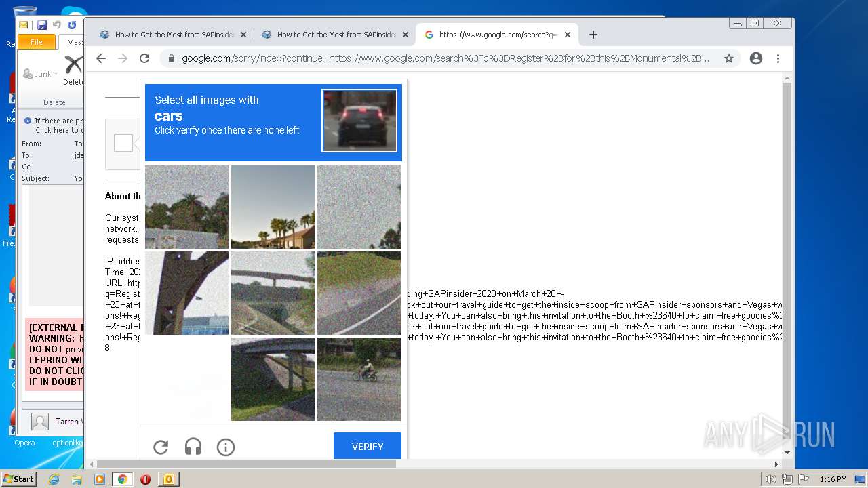
Task: Select the bottom-middle bridge underside tile
Action: tap(273, 380)
